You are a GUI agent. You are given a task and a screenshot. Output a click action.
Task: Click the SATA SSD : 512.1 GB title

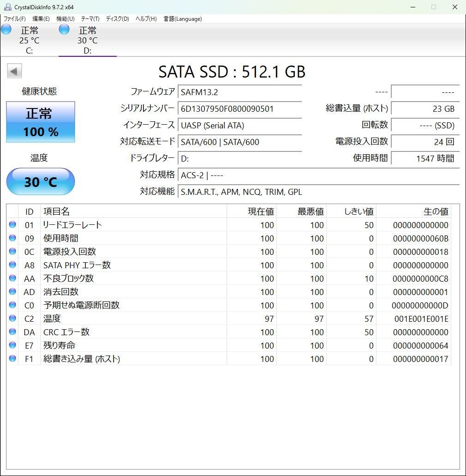232,72
